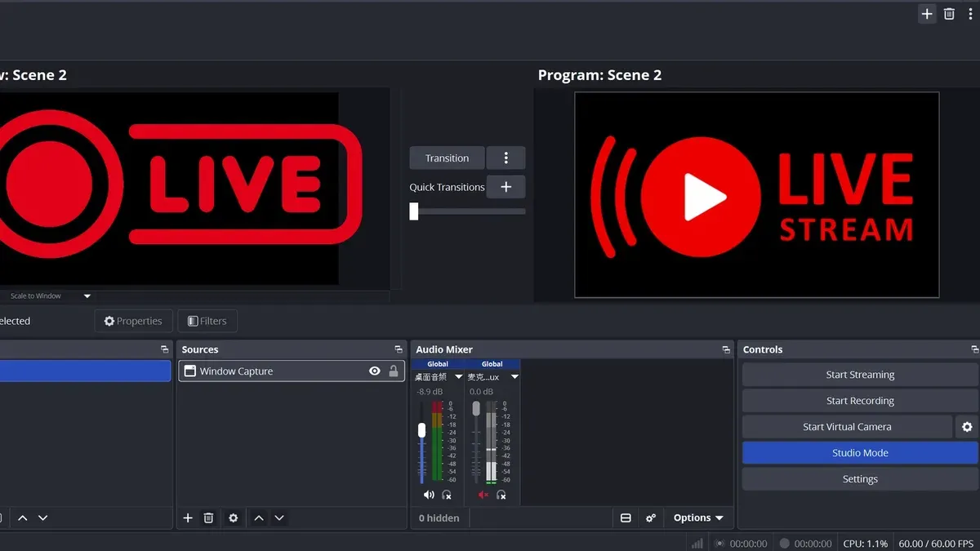Click the network signal bars status icon
The image size is (980, 551).
[x=697, y=543]
